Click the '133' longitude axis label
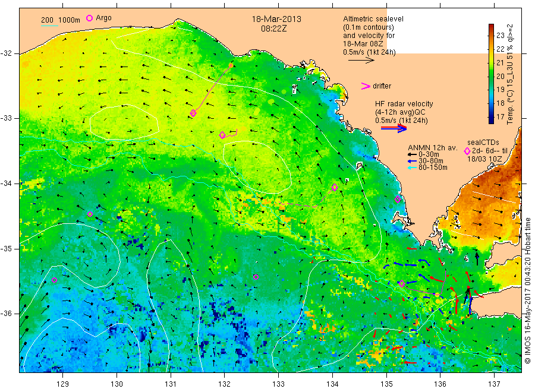 click(x=278, y=384)
